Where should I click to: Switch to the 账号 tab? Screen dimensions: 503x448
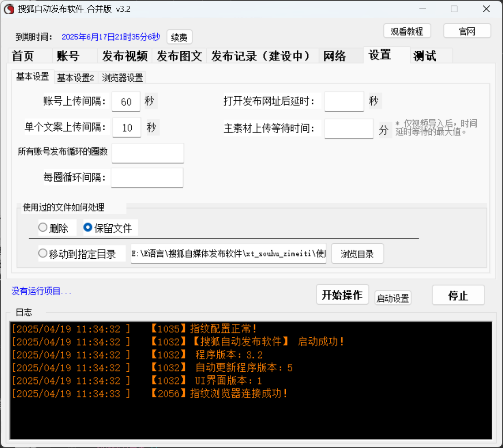(x=75, y=56)
